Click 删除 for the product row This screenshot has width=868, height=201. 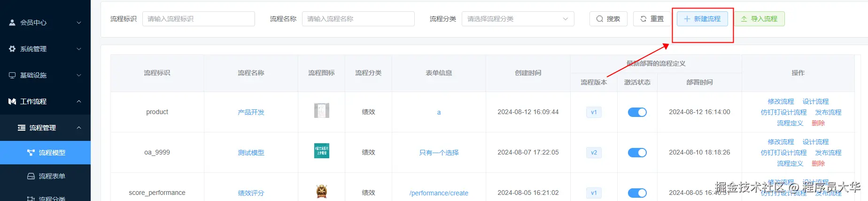point(818,123)
